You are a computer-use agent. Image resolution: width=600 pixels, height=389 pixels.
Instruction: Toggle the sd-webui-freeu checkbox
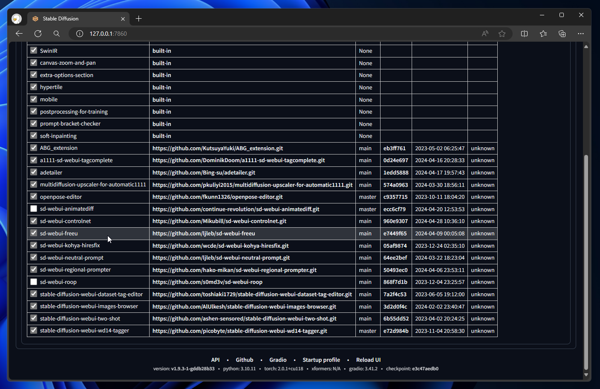click(34, 233)
